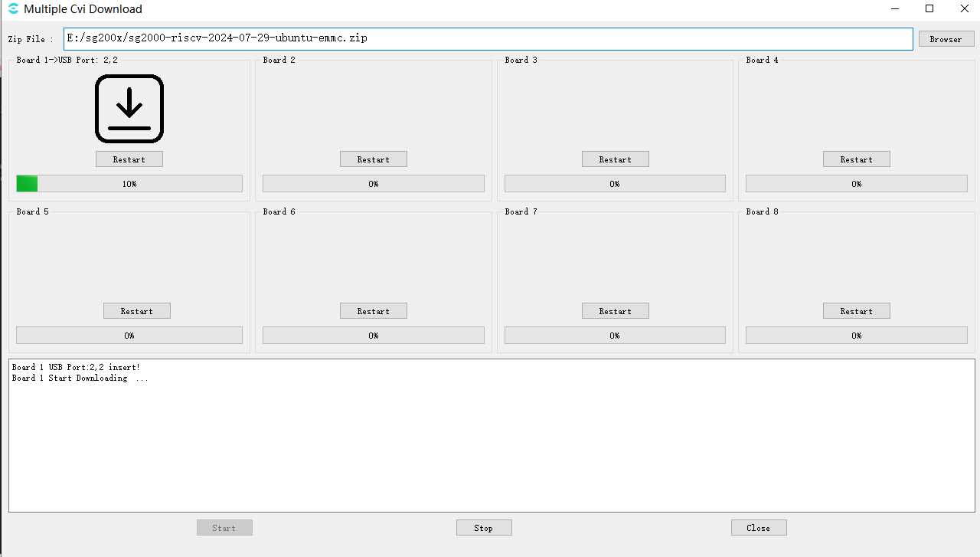Click the Board 3 progress bar

point(615,184)
